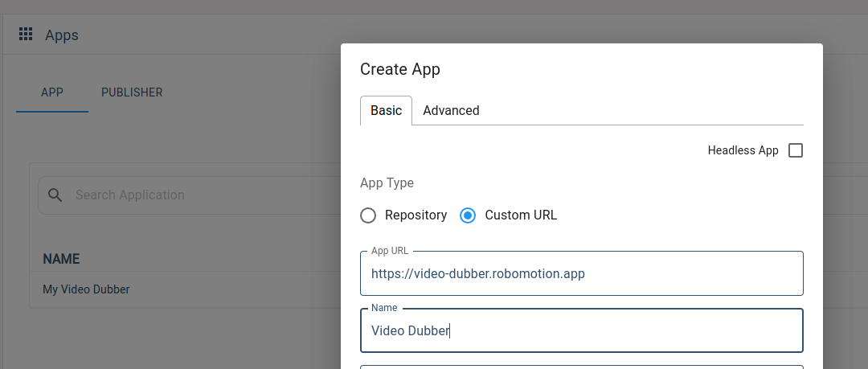Enable the Headless App checkbox
This screenshot has width=868, height=369.
[796, 150]
